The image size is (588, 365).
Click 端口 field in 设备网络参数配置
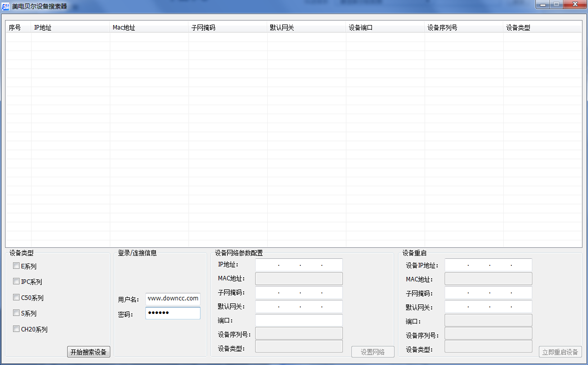(299, 320)
